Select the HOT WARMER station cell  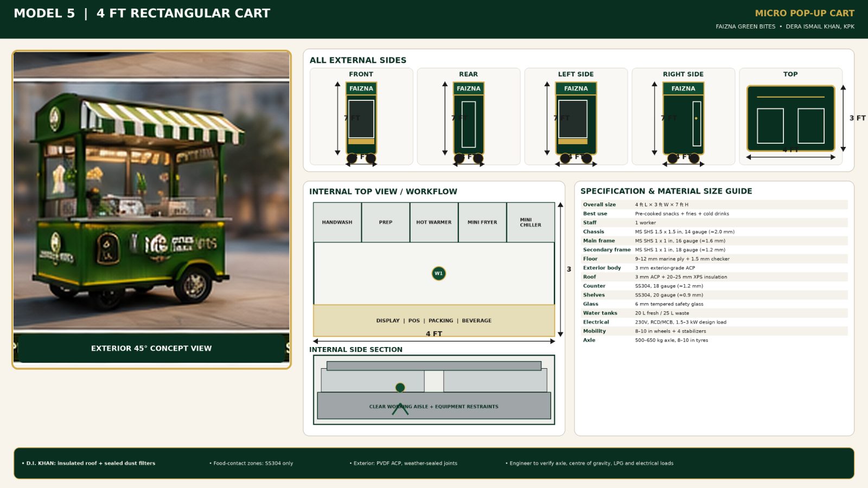(434, 222)
